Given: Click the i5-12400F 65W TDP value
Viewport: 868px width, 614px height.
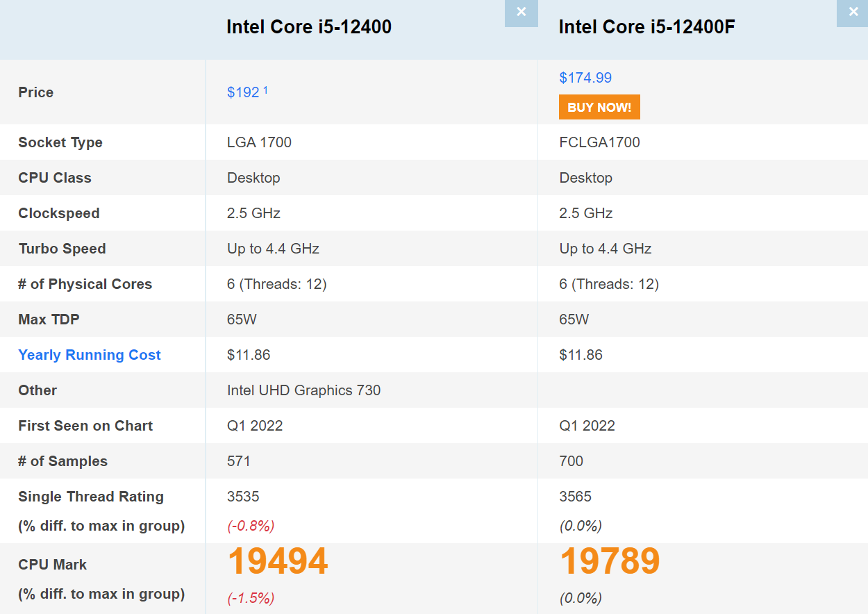Looking at the screenshot, I should pyautogui.click(x=574, y=320).
